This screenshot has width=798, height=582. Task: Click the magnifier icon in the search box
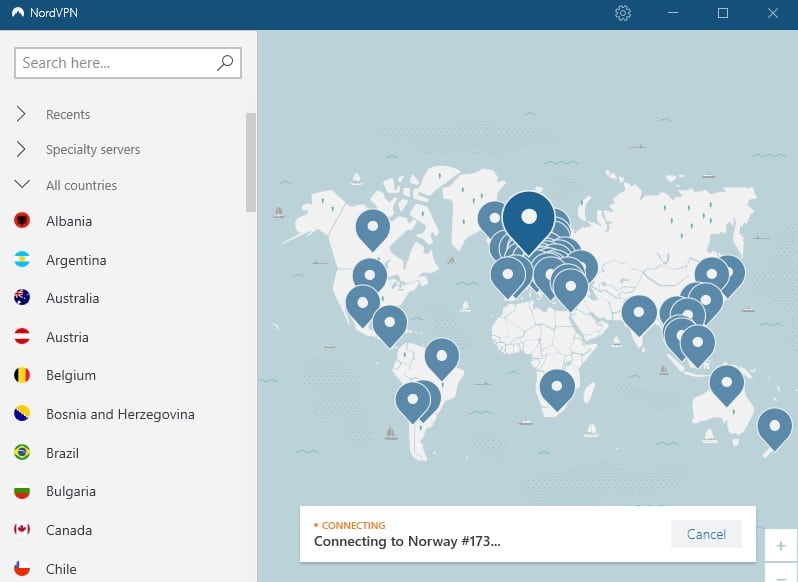click(225, 63)
